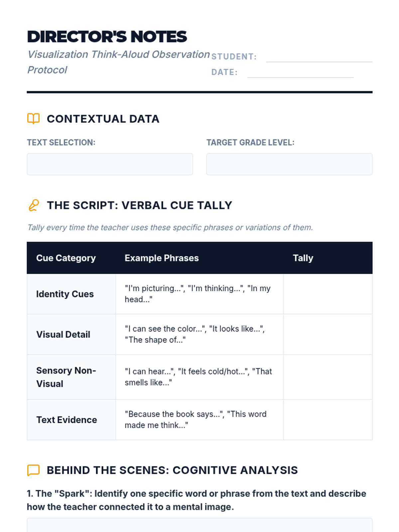
Task: Click the Text Evidence row label
Action: pyautogui.click(x=66, y=420)
